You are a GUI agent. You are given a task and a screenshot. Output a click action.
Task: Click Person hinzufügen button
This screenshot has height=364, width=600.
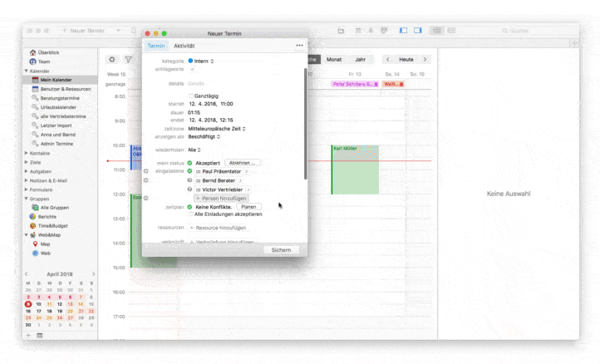coord(222,199)
